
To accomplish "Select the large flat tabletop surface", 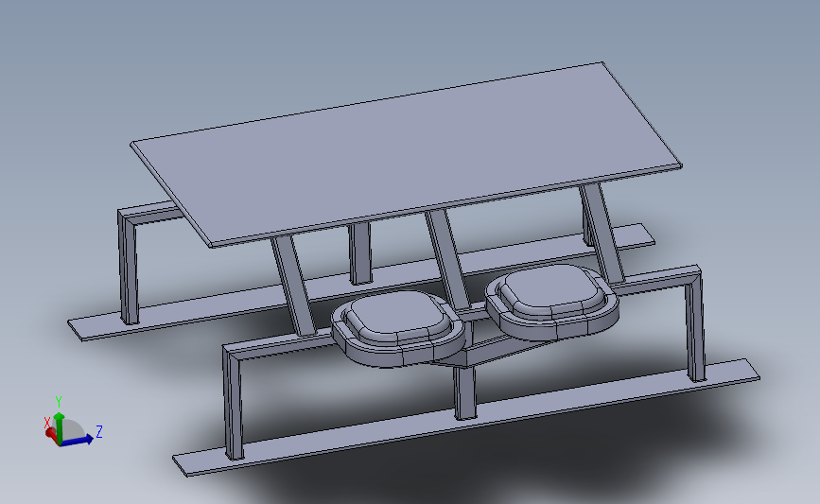I will coord(406,154).
